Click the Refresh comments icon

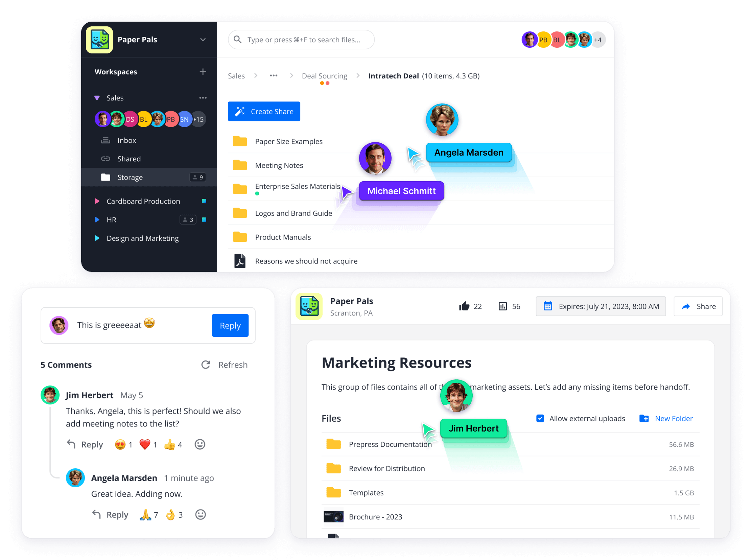point(206,364)
